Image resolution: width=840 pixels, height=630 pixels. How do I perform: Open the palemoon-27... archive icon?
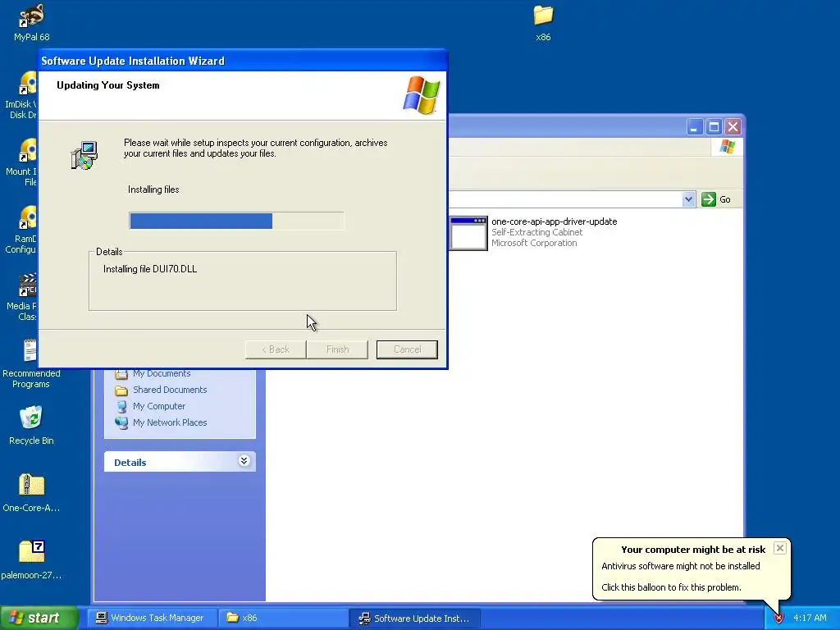(31, 559)
